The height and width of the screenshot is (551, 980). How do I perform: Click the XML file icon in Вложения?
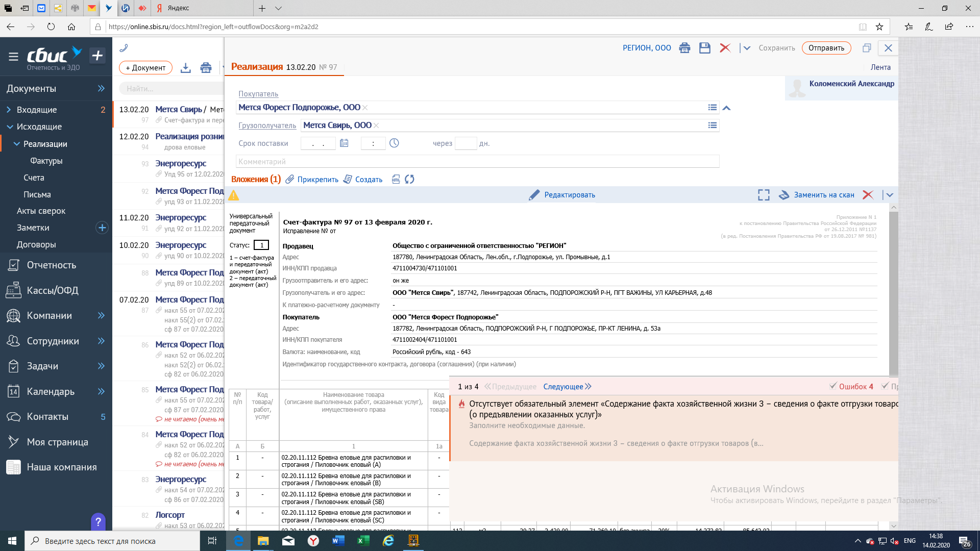[396, 179]
